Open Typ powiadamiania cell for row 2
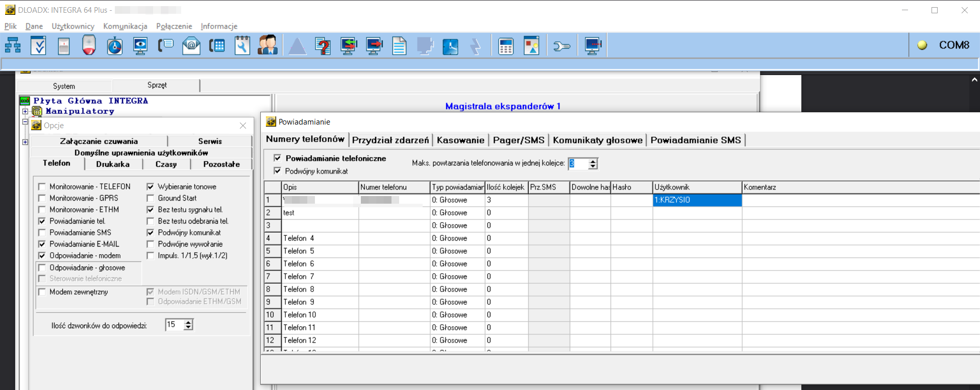980x390 pixels. coord(457,213)
